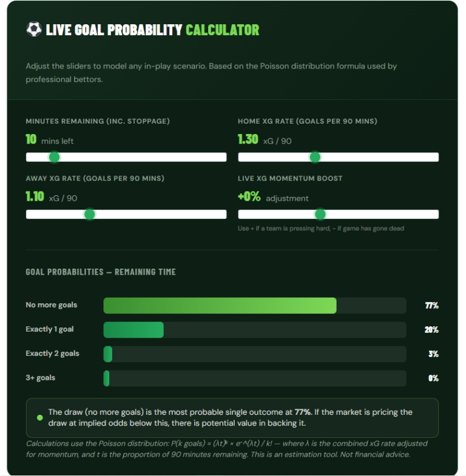Image resolution: width=466 pixels, height=476 pixels.
Task: Click the 10 mins left value
Action: point(50,139)
